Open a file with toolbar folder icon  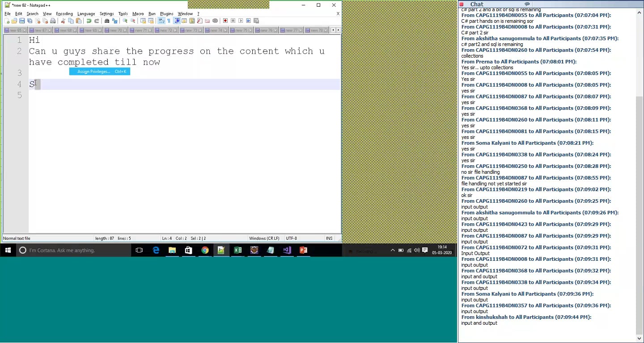click(x=14, y=21)
